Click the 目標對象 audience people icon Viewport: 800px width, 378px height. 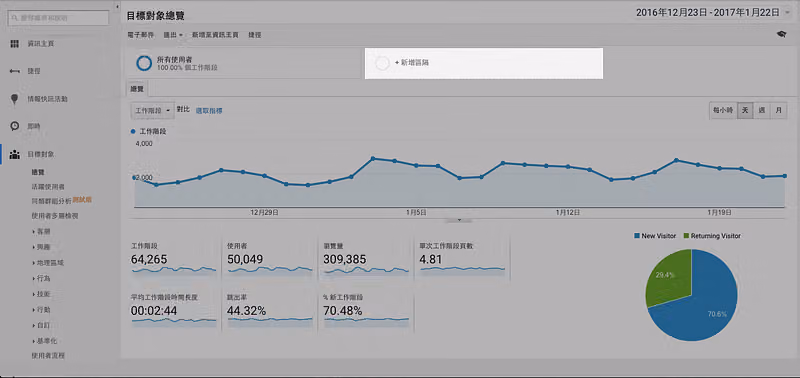[x=14, y=154]
